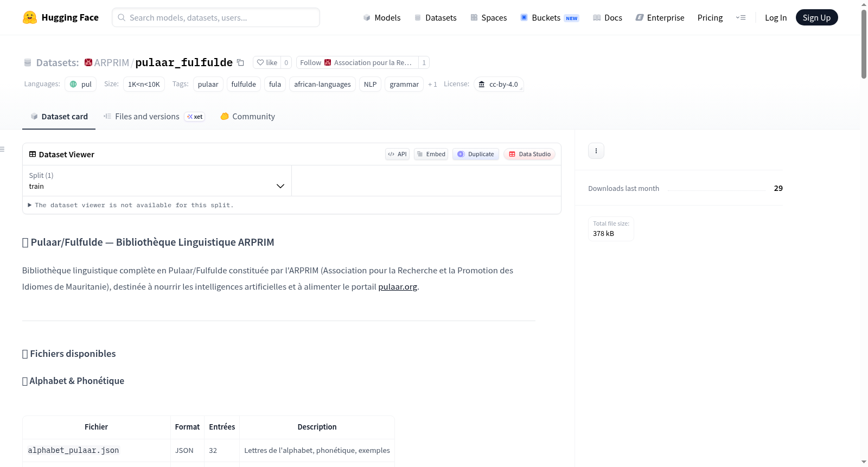
Task: Expand the Split train dropdown
Action: coord(157,181)
